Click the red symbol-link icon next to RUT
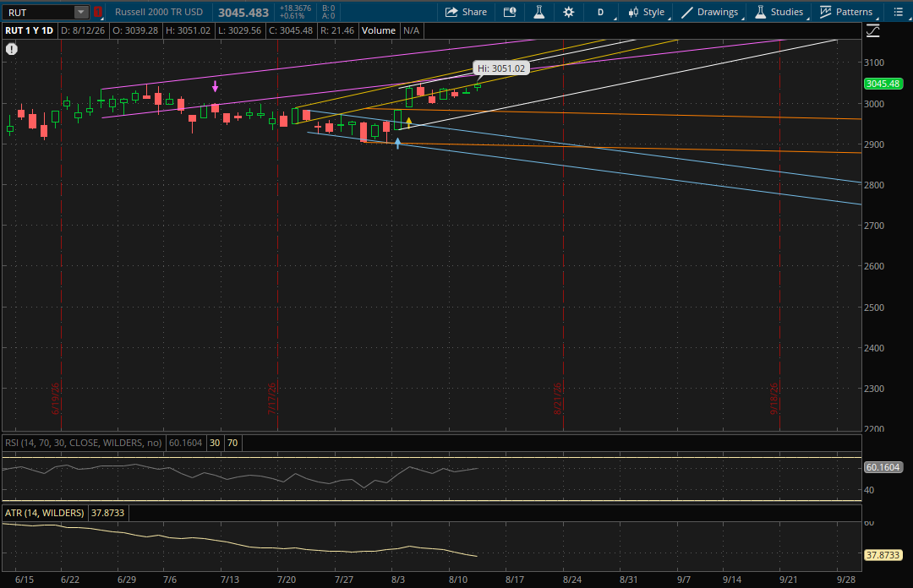913x588 pixels. (97, 12)
